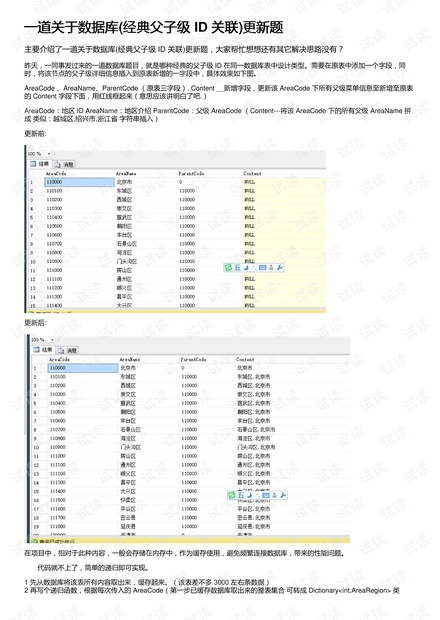Click the Content column header in the before-update grid
The width and height of the screenshot is (440, 620).
(252, 174)
